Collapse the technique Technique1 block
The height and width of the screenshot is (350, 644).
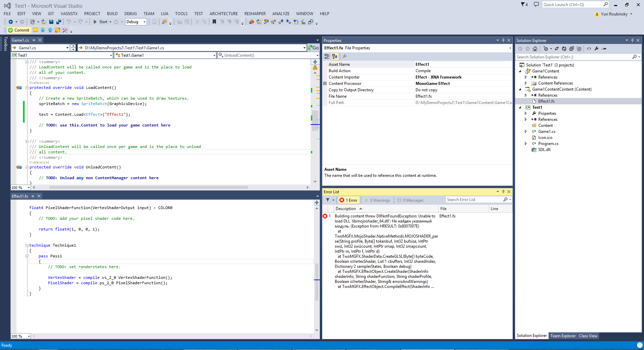(x=27, y=245)
